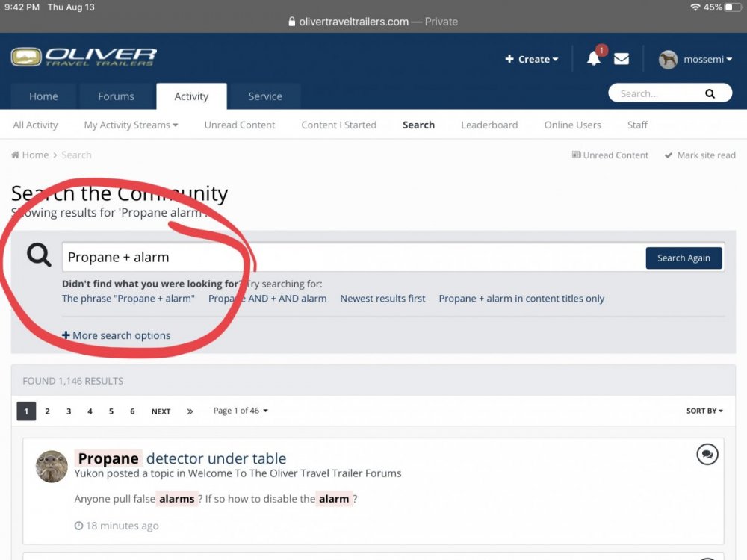The width and height of the screenshot is (747, 560).
Task: Click the Oliver Travel Trailers logo
Action: 84,57
